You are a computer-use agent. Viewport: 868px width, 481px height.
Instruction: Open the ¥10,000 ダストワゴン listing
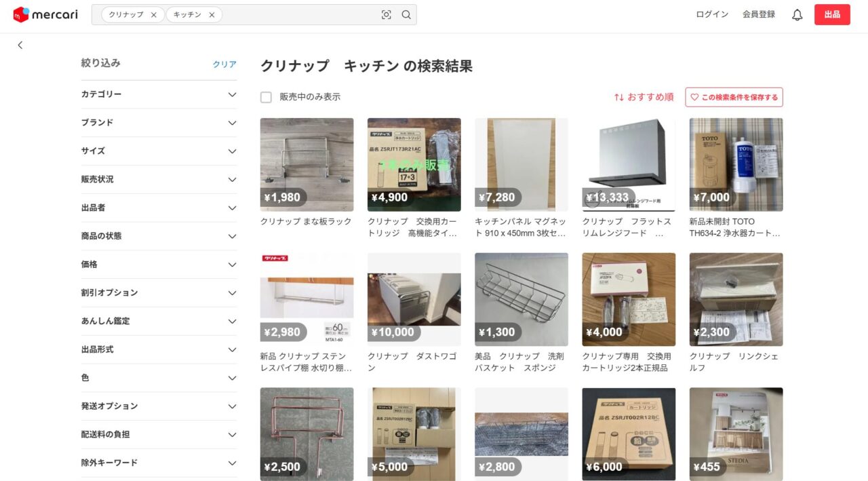coord(414,300)
